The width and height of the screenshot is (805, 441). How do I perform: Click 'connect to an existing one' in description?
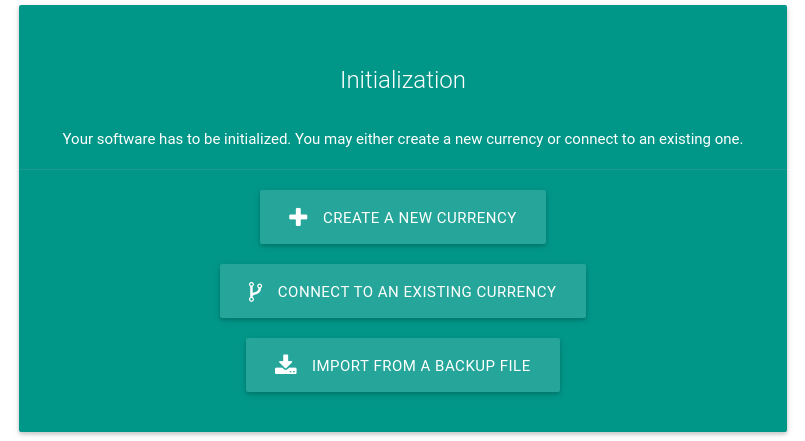pyautogui.click(x=654, y=139)
